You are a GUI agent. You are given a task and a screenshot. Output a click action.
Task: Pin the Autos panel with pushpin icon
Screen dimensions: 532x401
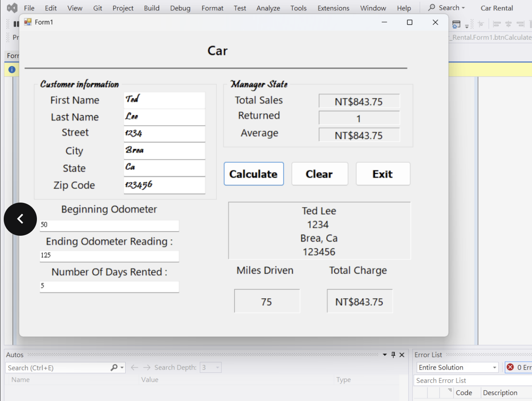click(x=394, y=355)
